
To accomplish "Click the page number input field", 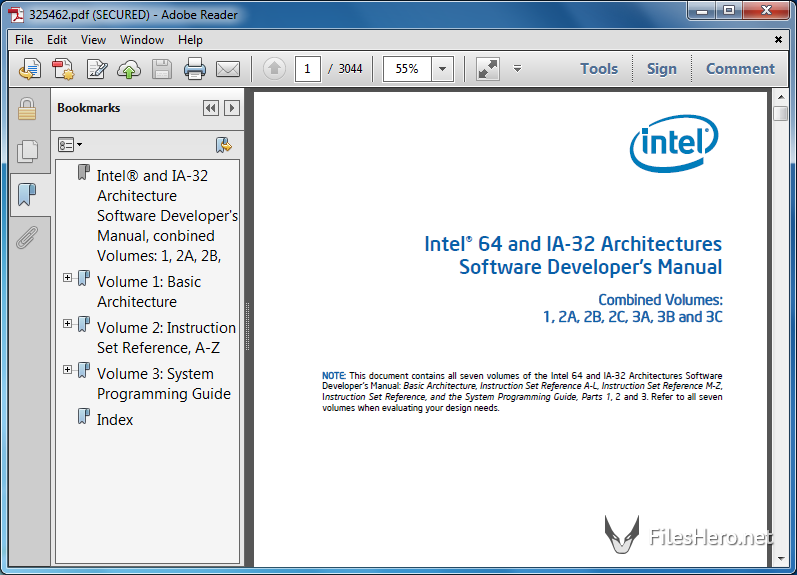I will (x=307, y=69).
